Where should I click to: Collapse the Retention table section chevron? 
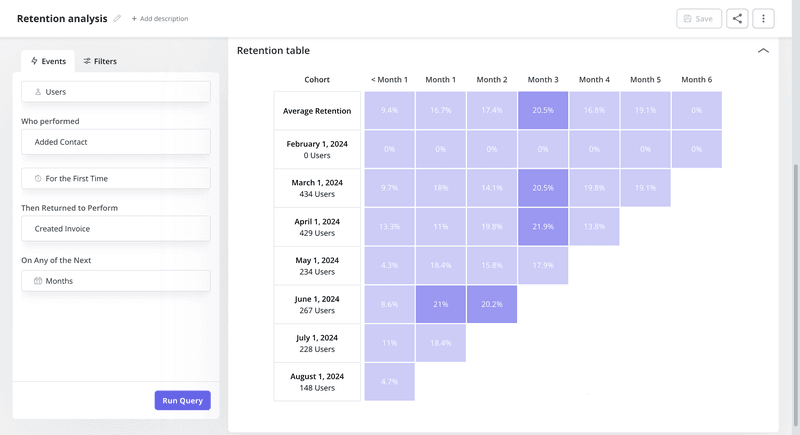763,51
